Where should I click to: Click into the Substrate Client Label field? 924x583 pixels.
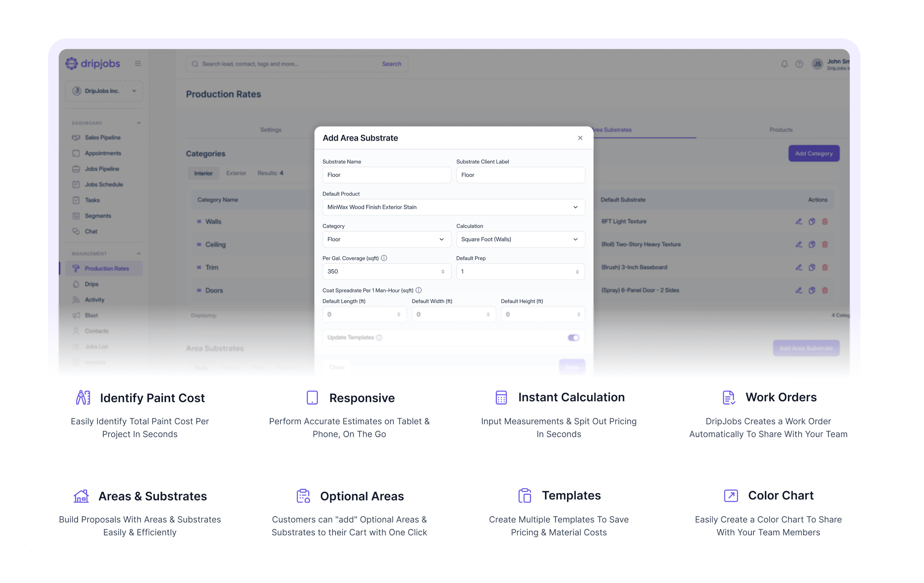[520, 175]
